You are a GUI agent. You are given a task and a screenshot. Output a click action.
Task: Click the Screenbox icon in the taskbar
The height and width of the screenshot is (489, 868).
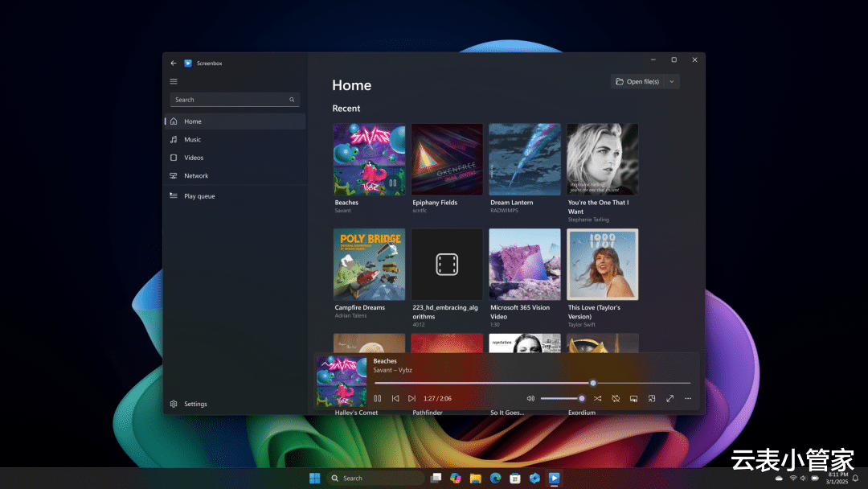554,478
